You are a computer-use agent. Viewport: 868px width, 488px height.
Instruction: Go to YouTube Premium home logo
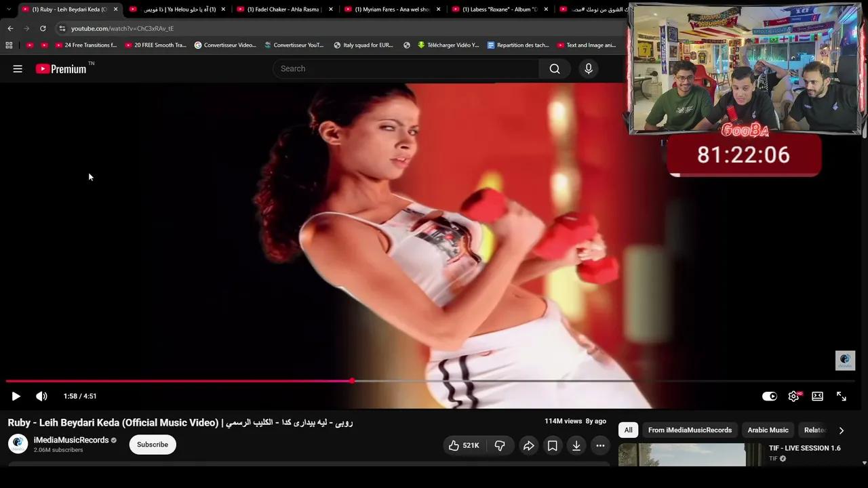pos(61,68)
